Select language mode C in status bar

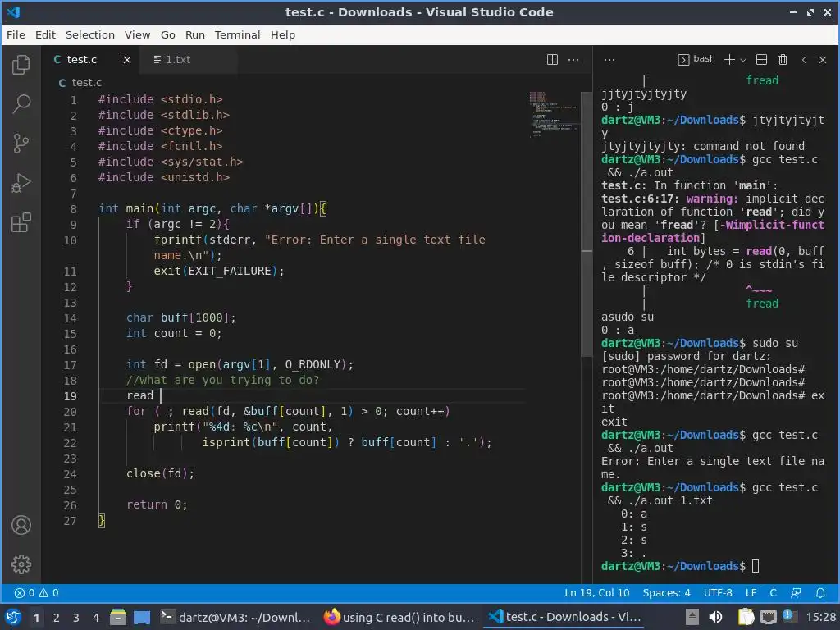coord(773,593)
